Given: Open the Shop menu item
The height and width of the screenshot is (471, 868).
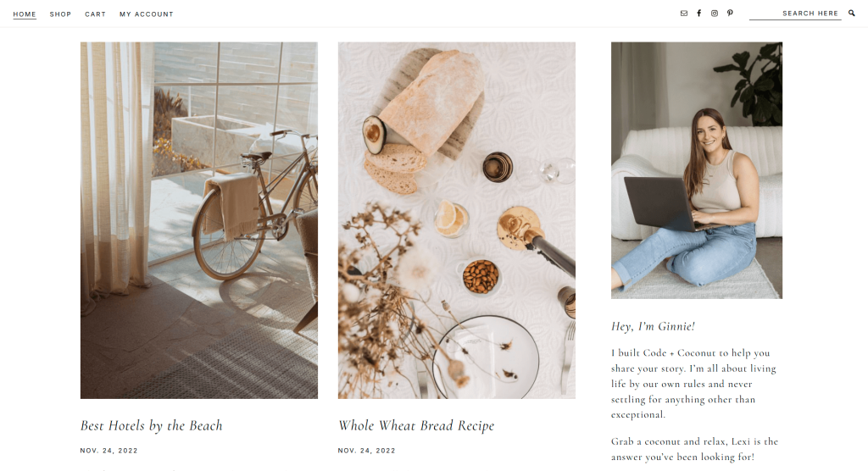Looking at the screenshot, I should (x=60, y=14).
